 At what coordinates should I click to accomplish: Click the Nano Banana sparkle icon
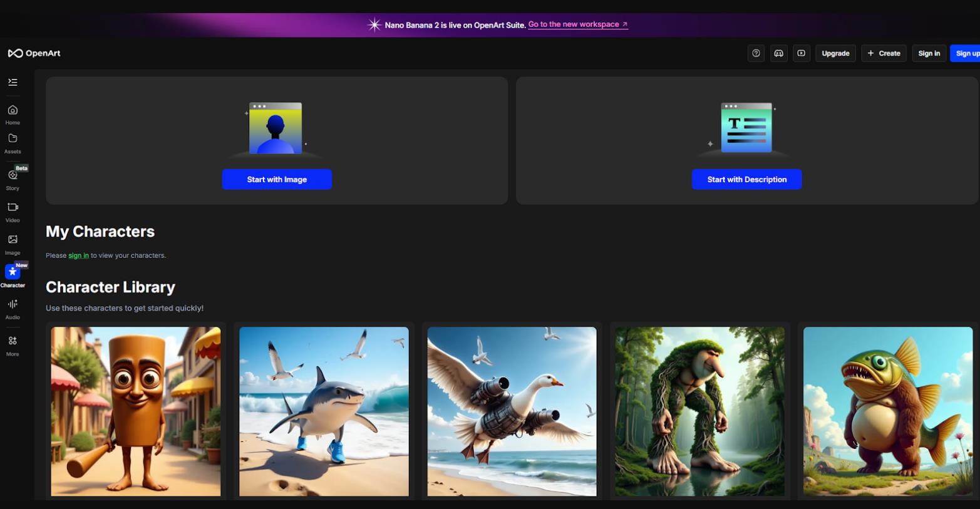[x=374, y=25]
